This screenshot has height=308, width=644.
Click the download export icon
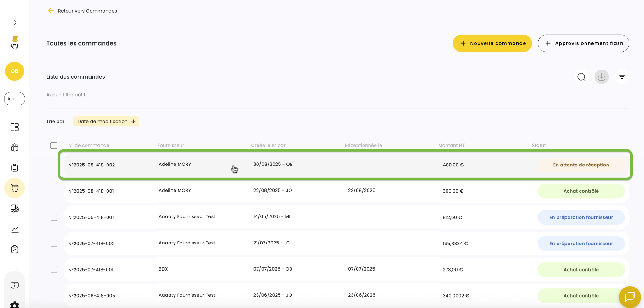(601, 77)
